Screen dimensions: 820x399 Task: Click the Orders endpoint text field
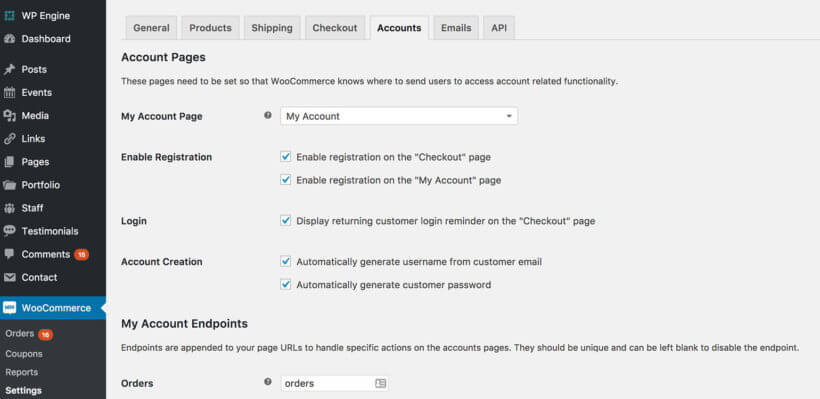(x=334, y=383)
